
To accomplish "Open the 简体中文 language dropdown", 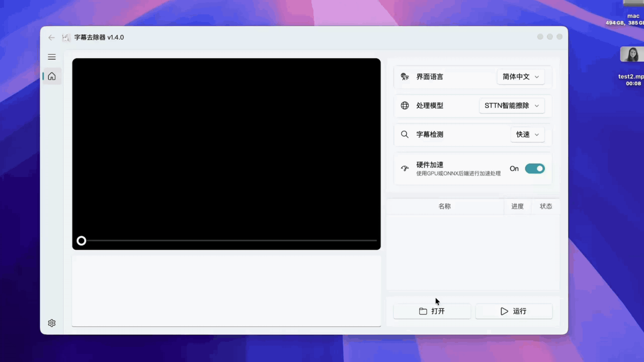I will tap(520, 76).
